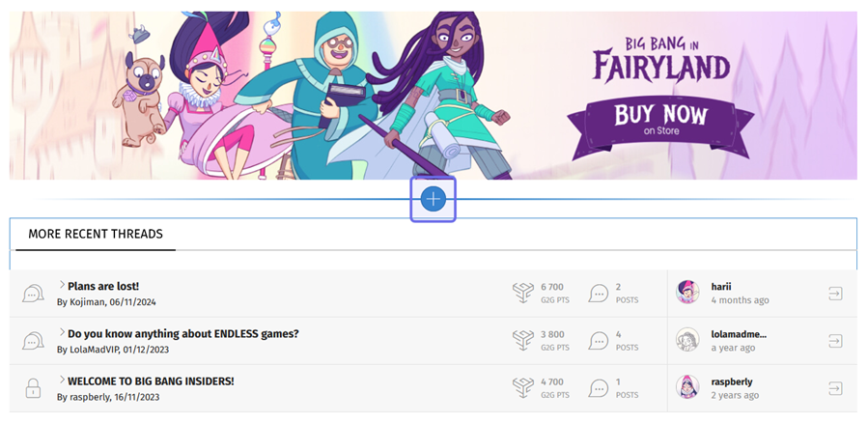This screenshot has height=423, width=868.
Task: Expand chevron before WELCOME TO BIG BANG INSIDERS!
Action: [x=62, y=380]
